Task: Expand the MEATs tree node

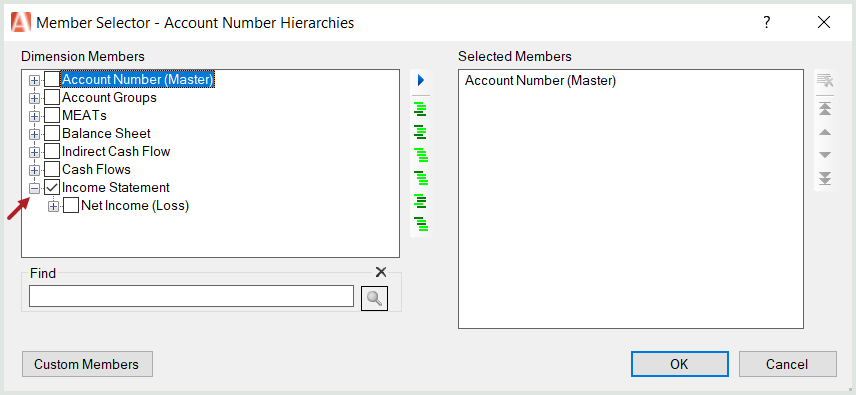Action: pos(34,116)
